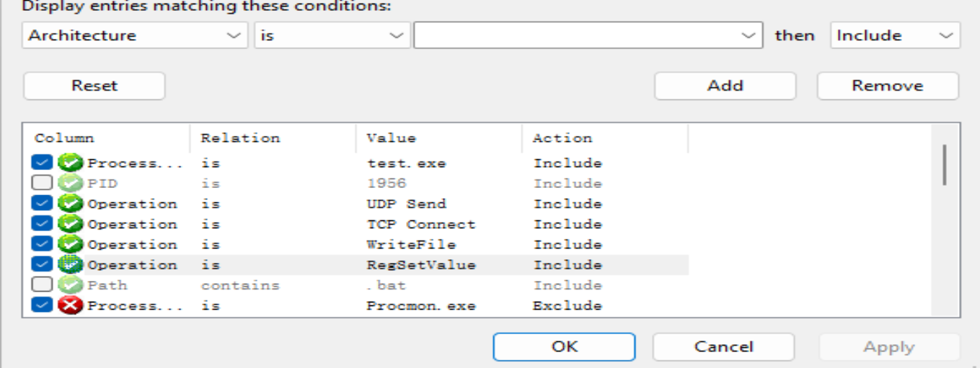Click the green include icon for test.exe filter
This screenshot has height=368, width=980.
(71, 163)
